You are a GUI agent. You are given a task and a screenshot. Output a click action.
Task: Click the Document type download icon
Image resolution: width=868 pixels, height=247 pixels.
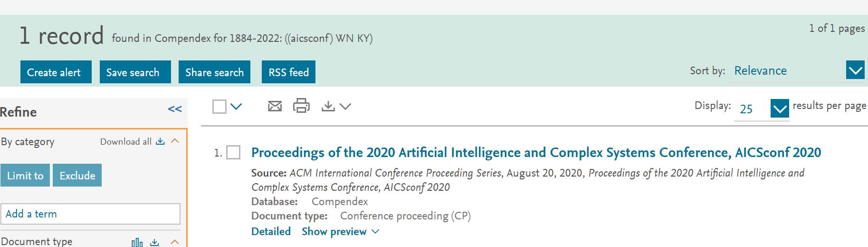(x=154, y=242)
